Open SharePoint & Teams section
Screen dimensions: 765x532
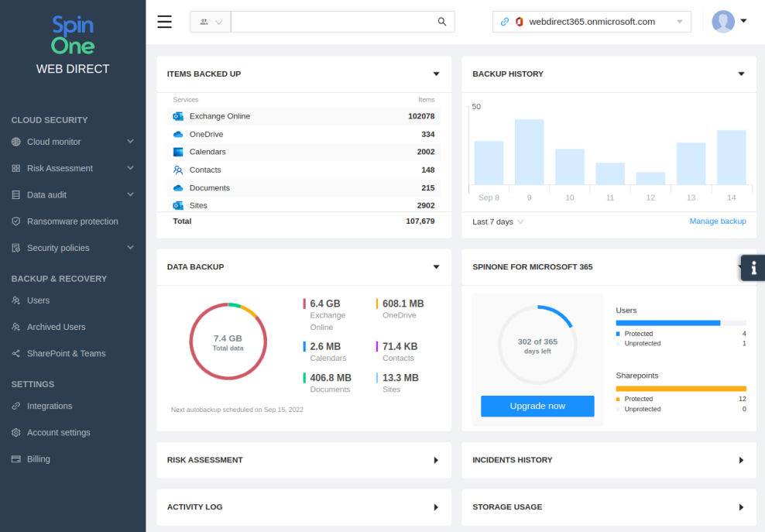tap(66, 353)
